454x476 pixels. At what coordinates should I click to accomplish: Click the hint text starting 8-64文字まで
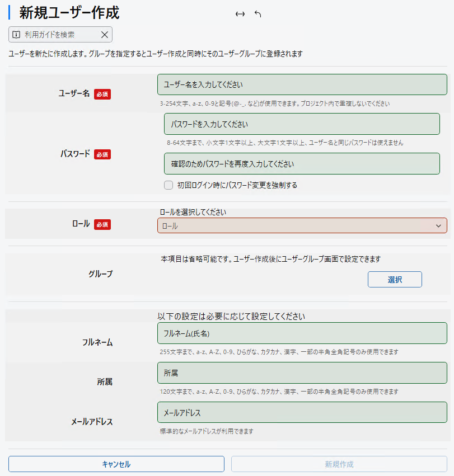[x=285, y=143]
